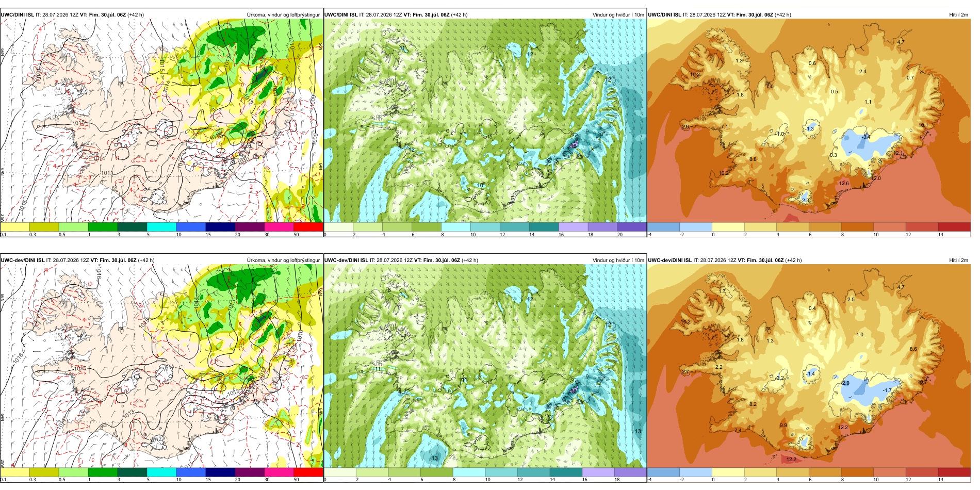
Task: Click pale yellow 0 swatch in UWC temperature legend
Action: tap(728, 227)
